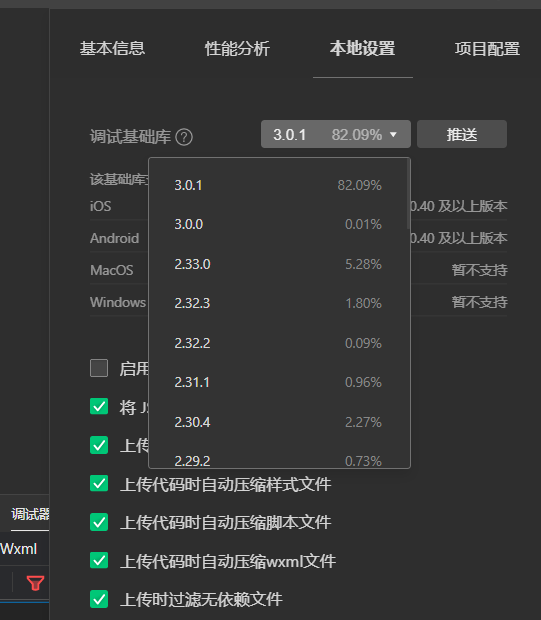
Task: Uncheck 上传代码时自动压缩wxml文件
Action: 99,561
